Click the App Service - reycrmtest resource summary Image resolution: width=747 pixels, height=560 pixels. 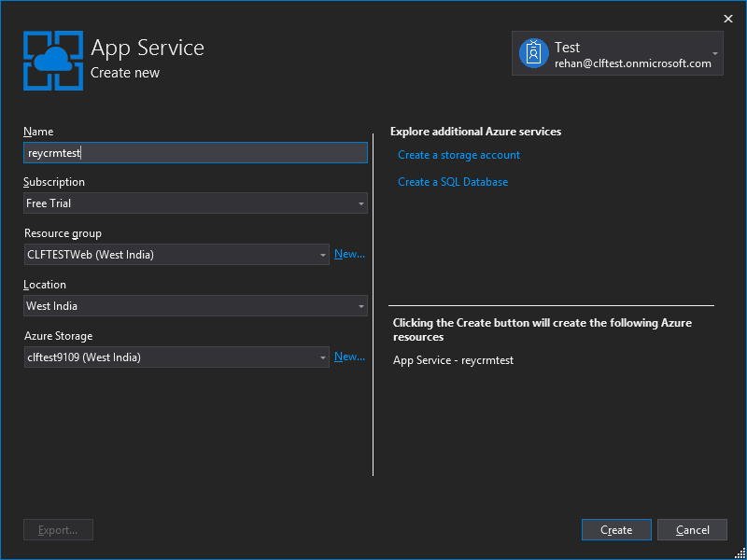[x=453, y=360]
